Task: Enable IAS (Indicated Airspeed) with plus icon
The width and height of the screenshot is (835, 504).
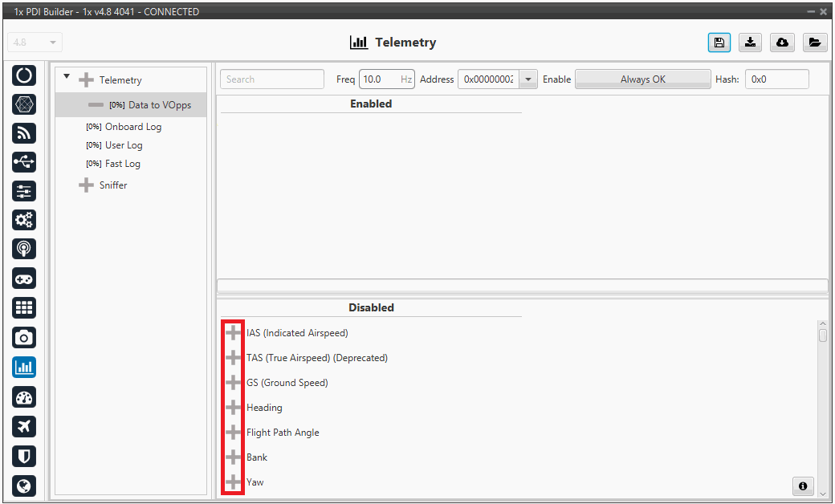Action: click(233, 333)
